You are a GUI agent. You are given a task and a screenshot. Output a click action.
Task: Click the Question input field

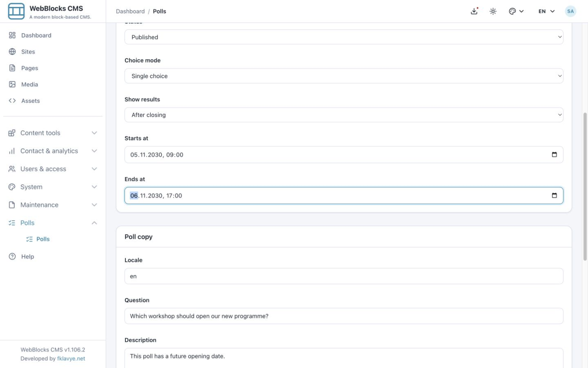(344, 316)
